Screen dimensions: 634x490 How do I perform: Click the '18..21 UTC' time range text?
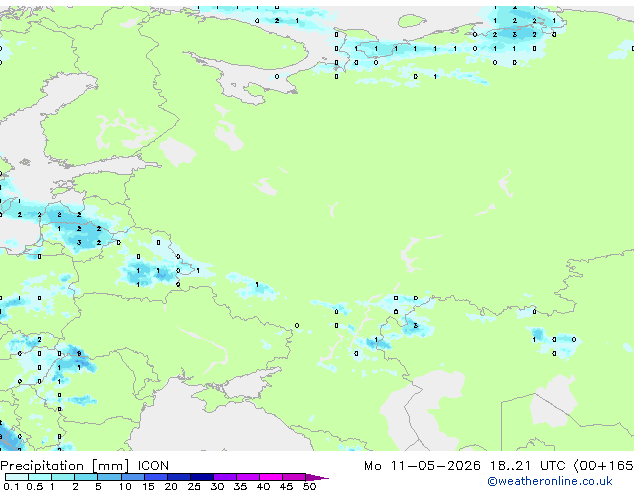[x=528, y=466]
